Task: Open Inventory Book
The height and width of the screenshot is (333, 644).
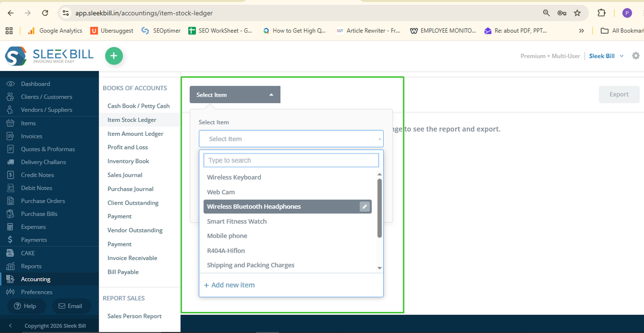Action: [128, 161]
